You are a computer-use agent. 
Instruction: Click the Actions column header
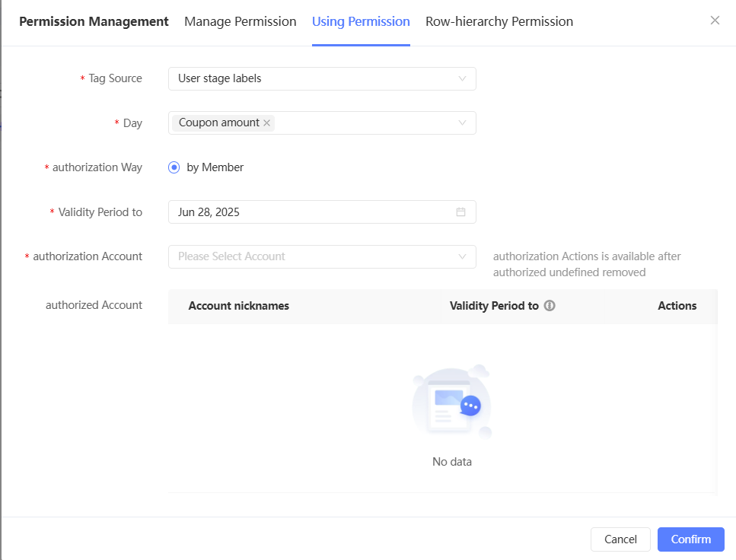[x=677, y=306]
